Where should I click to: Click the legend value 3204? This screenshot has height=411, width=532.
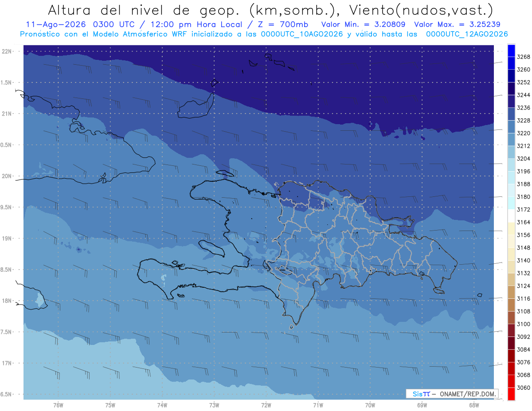524,159
